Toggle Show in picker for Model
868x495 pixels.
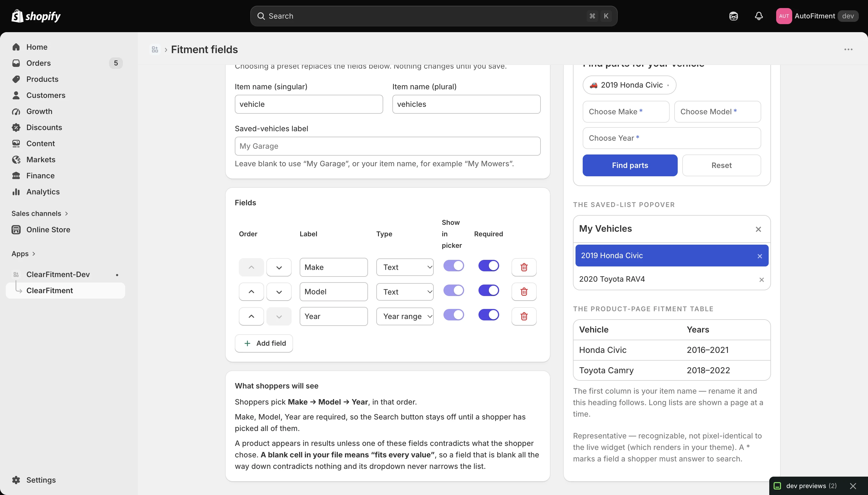453,290
